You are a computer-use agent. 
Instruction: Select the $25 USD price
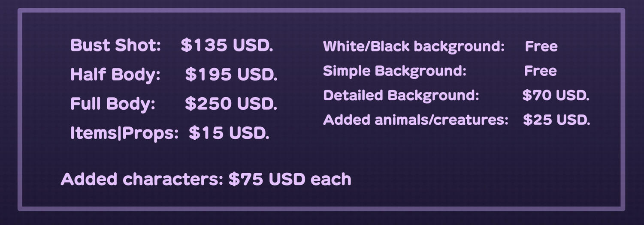click(x=556, y=120)
